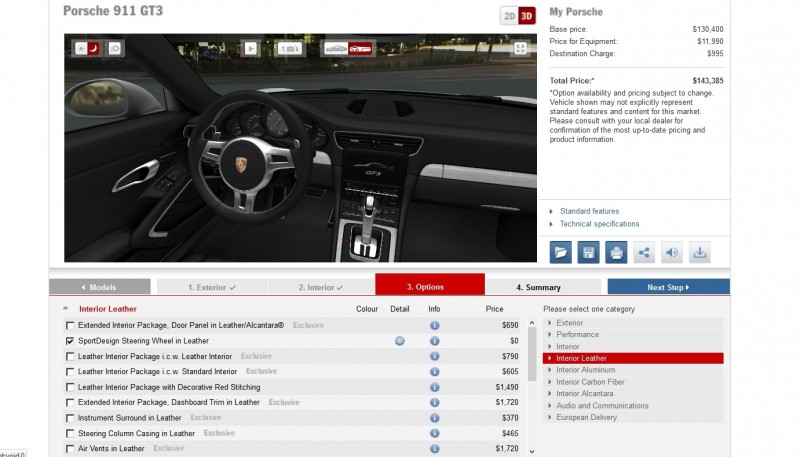
Task: Check Leather Package with Decorative Red Stitching
Action: point(70,387)
